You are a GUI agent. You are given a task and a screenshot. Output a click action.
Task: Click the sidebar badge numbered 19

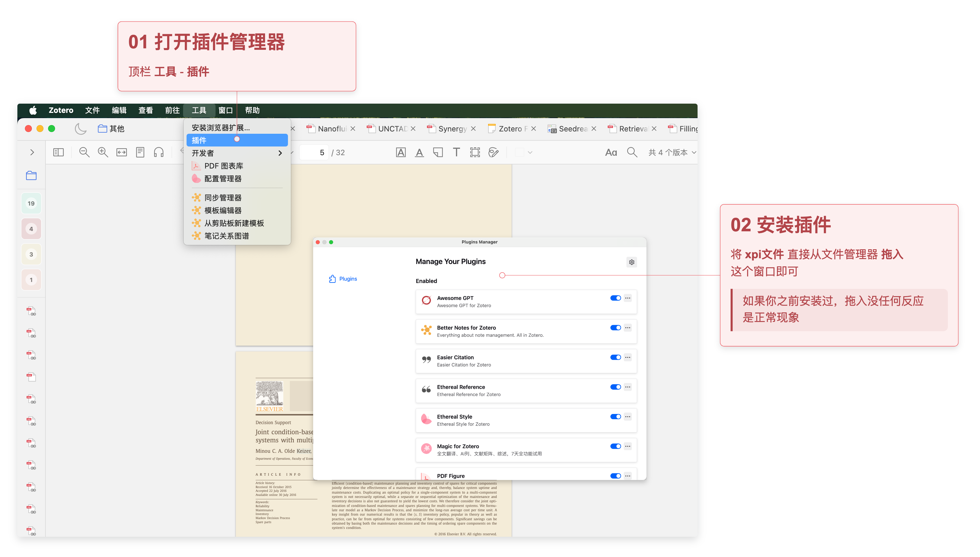coord(31,204)
